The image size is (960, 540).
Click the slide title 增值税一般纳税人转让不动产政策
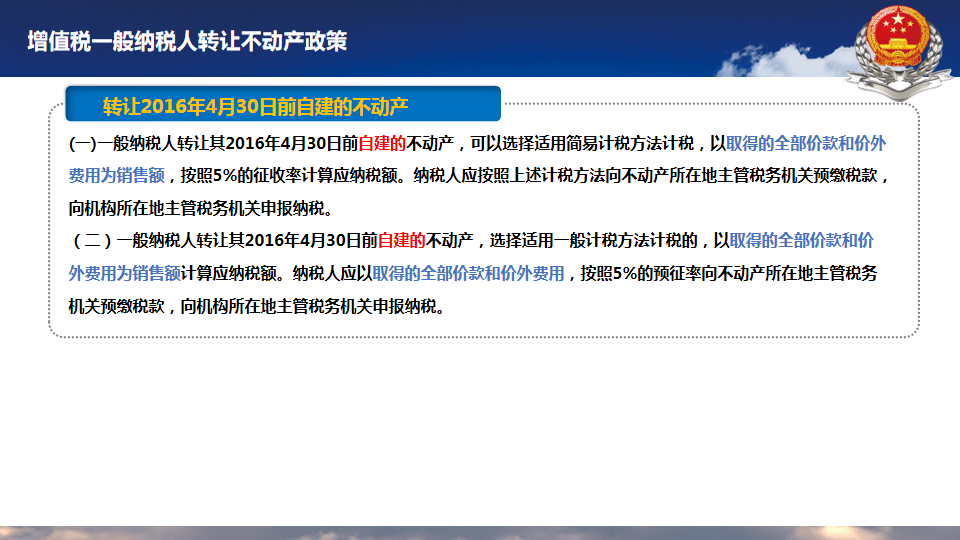tap(187, 41)
